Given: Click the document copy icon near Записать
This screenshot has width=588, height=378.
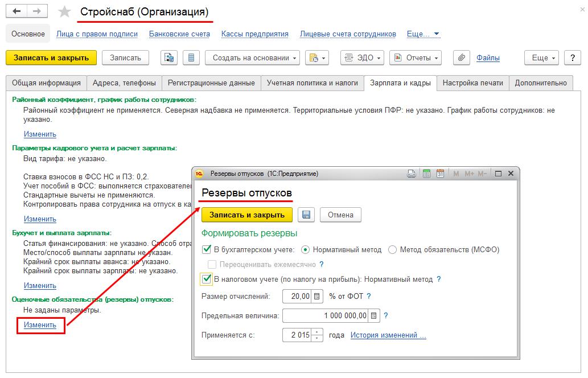Looking at the screenshot, I should point(169,57).
